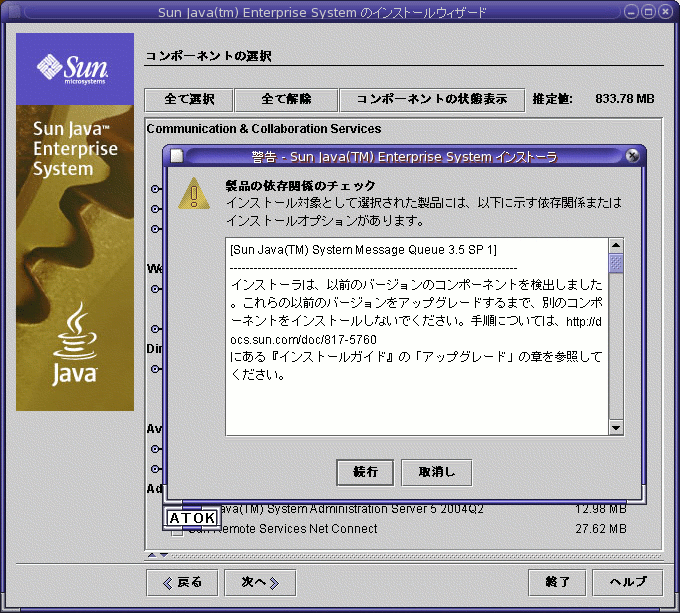Click the scrollbar thumb in the dependency message box
This screenshot has width=680, height=613.
point(616,264)
